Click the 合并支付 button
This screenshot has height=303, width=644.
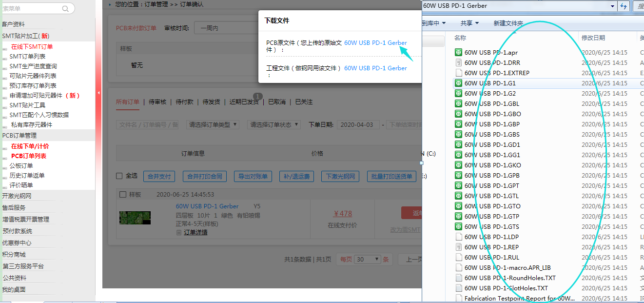(x=159, y=177)
